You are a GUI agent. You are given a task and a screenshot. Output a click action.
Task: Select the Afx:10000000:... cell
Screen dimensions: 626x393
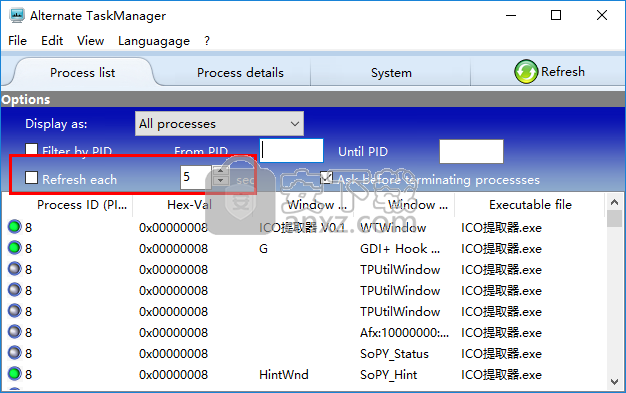tap(404, 333)
